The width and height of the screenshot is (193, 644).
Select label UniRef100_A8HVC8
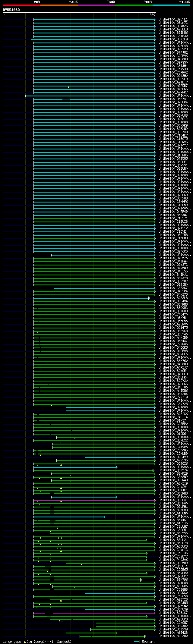tap(173, 331)
